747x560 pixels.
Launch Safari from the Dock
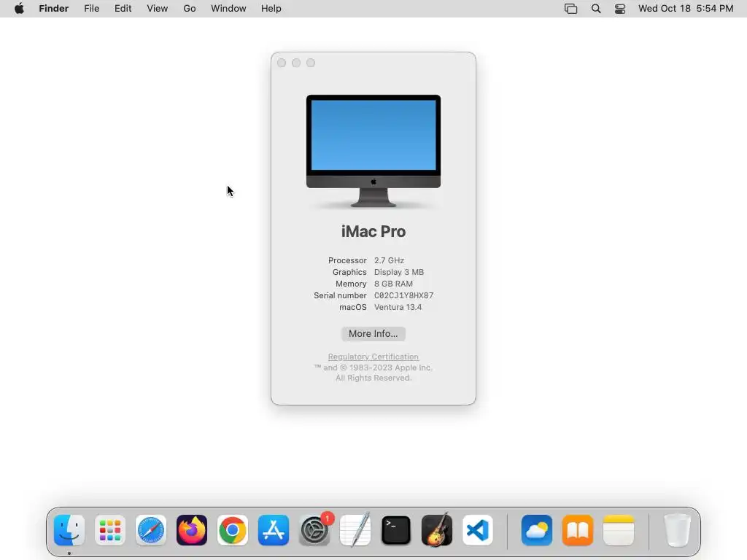(151, 530)
